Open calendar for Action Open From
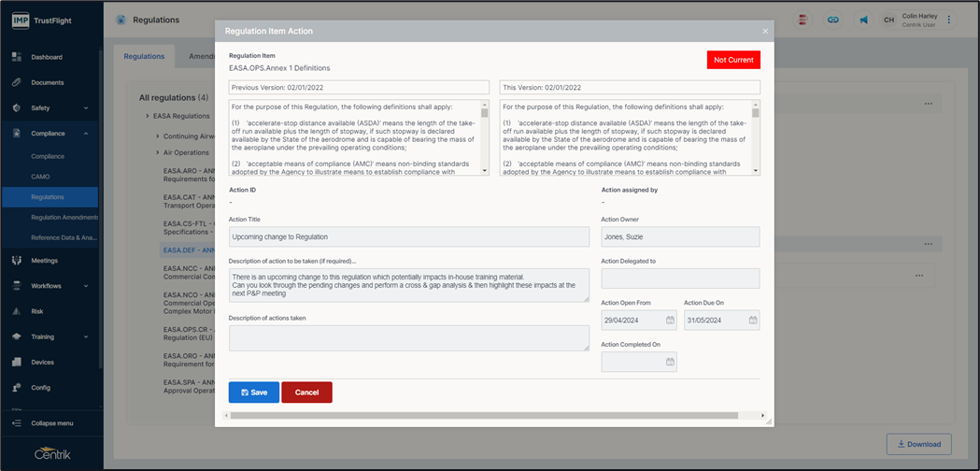 (x=670, y=321)
